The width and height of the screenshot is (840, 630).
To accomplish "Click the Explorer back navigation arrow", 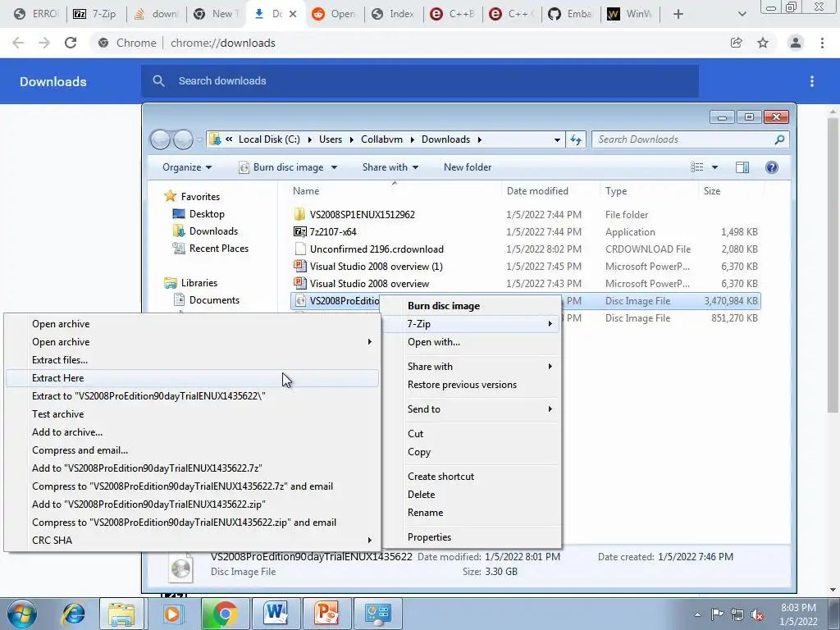I will (160, 139).
